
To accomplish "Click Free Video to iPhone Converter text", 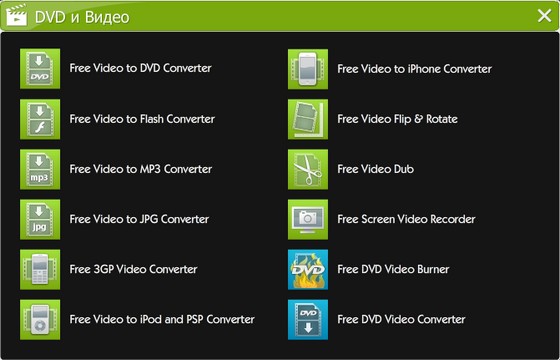I will (415, 69).
